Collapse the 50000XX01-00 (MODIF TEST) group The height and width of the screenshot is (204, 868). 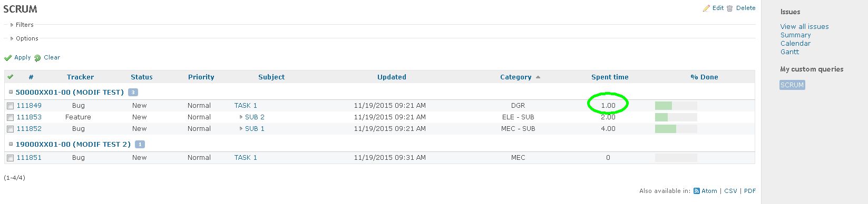[x=11, y=92]
